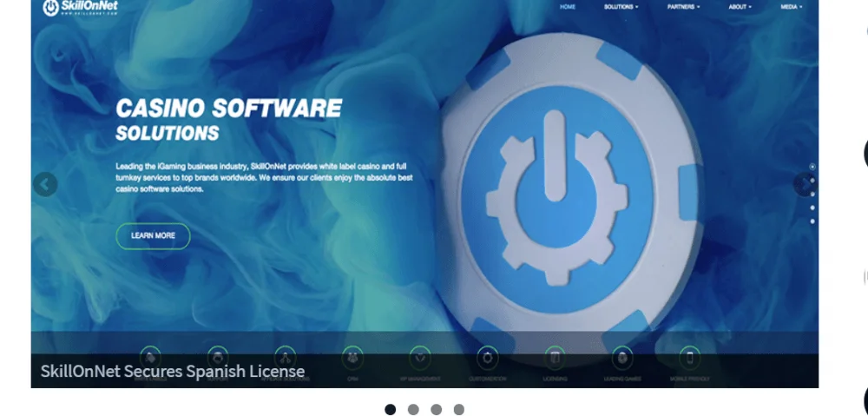
Task: Open the Support feature icon
Action: click(x=218, y=358)
